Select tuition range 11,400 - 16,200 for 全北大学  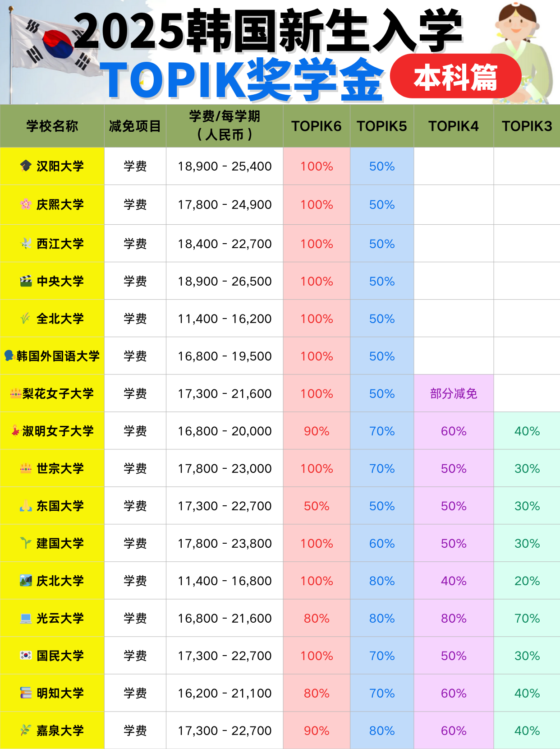pos(225,319)
